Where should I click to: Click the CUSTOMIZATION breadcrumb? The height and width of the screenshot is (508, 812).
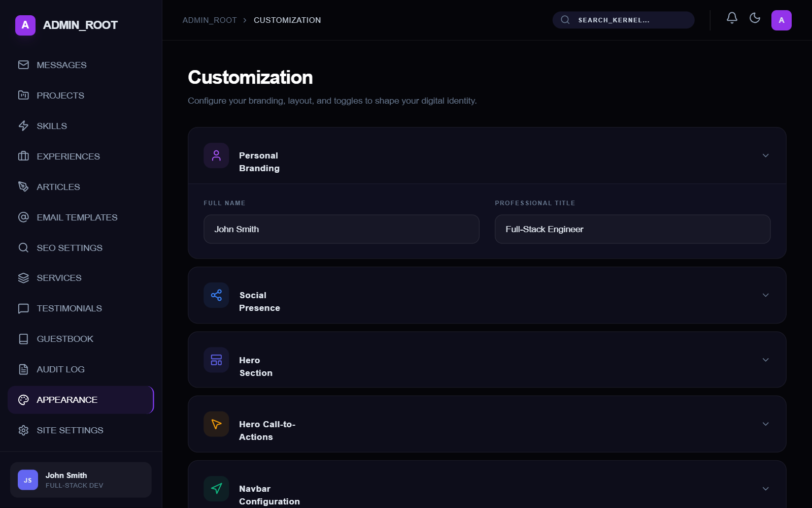pos(287,20)
